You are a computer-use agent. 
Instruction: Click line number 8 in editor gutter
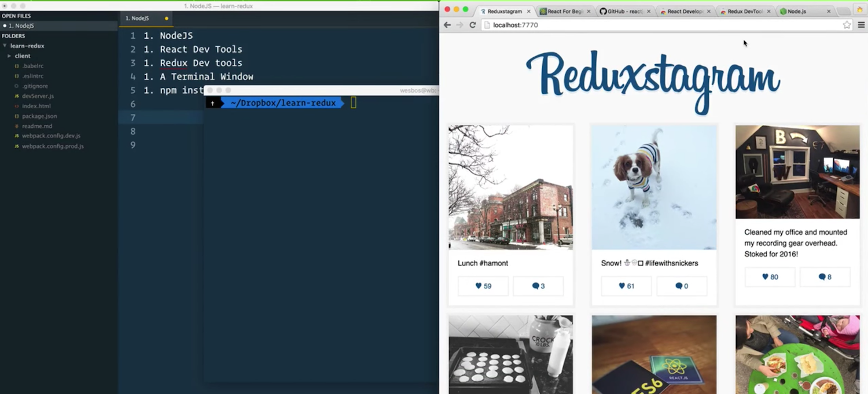(x=133, y=131)
